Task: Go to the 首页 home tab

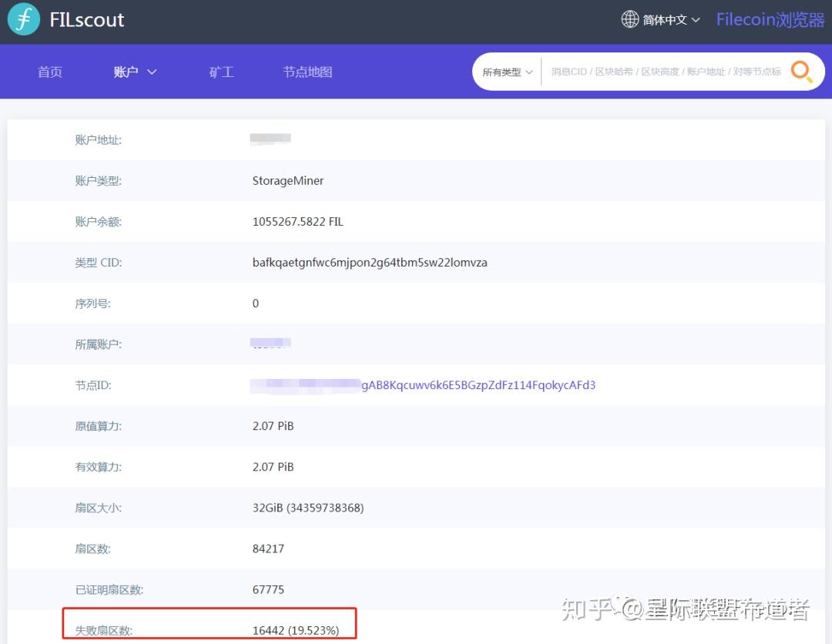Action: pyautogui.click(x=50, y=72)
